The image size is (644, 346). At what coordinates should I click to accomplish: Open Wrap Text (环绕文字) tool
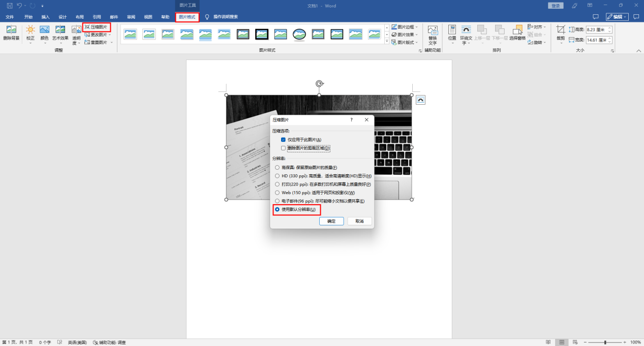466,35
